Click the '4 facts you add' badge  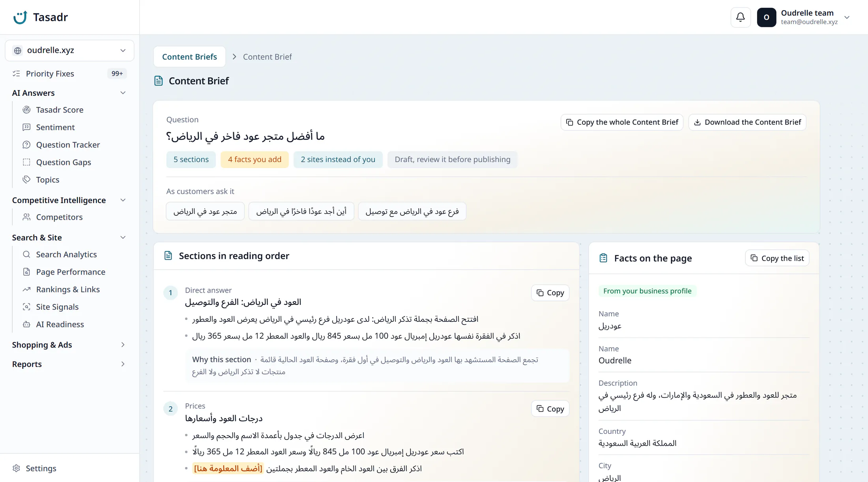click(254, 159)
